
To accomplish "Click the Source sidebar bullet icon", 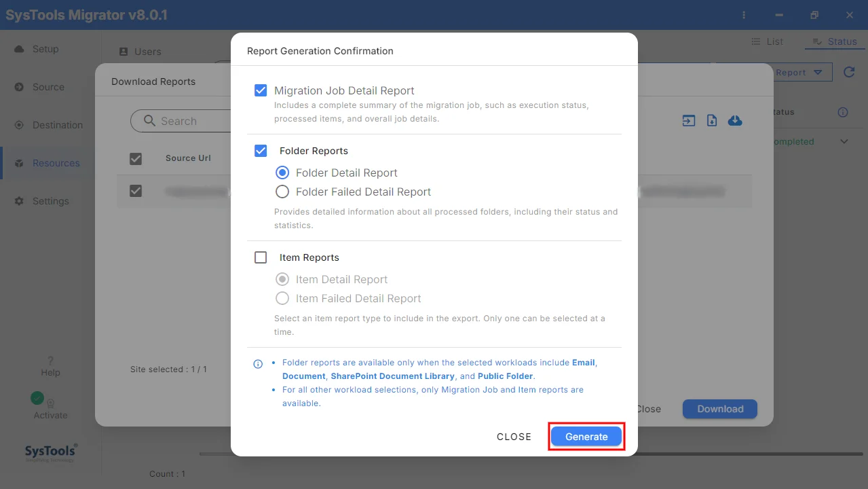I will coord(19,87).
